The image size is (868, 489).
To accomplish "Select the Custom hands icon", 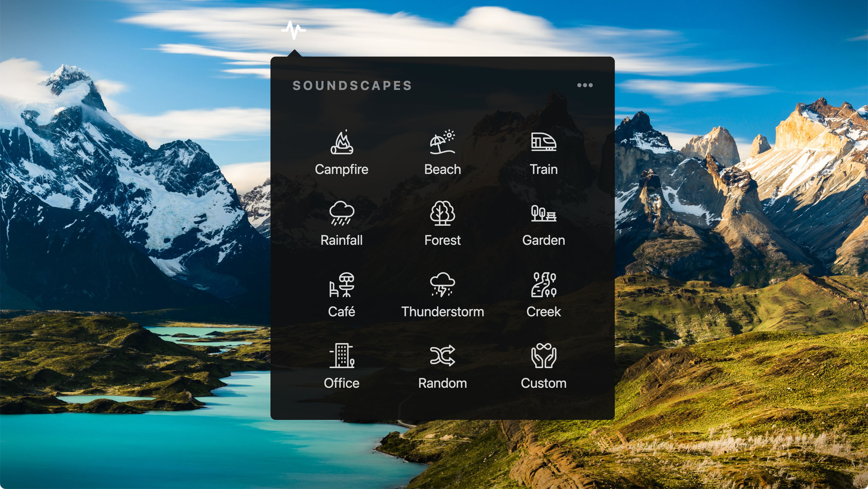I will [x=544, y=355].
